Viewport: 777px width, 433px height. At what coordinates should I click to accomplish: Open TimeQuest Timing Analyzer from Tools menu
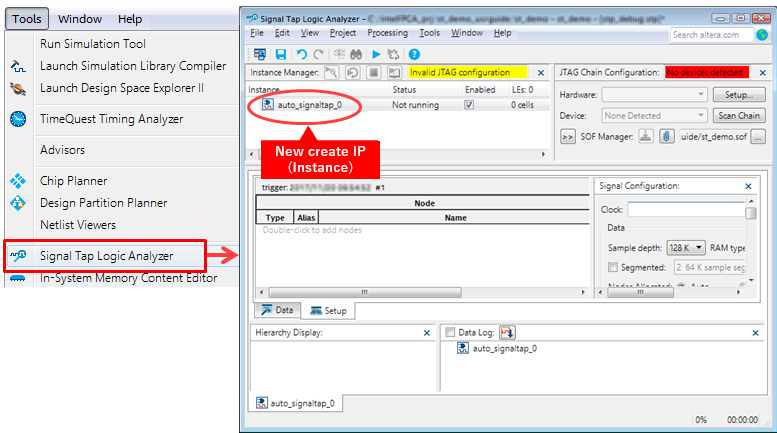[111, 119]
